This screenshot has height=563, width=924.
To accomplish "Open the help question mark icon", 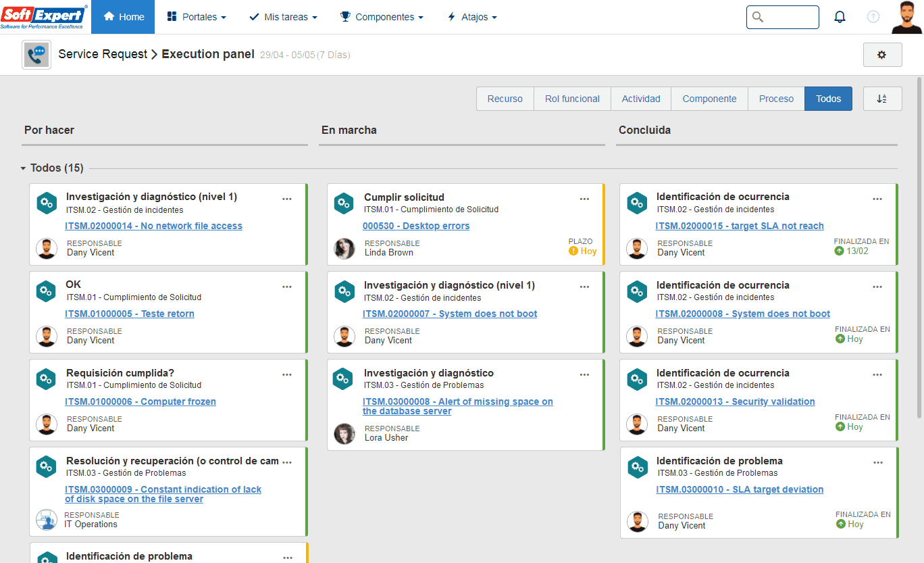I will click(x=873, y=17).
